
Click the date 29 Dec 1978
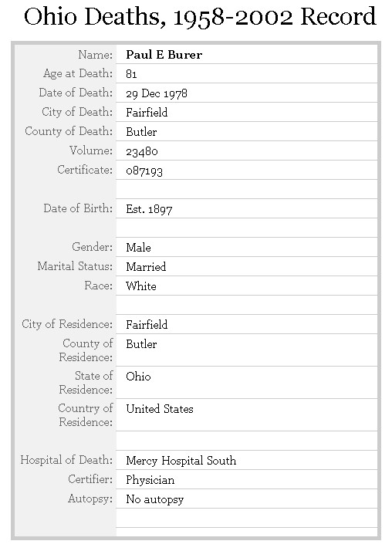(157, 93)
